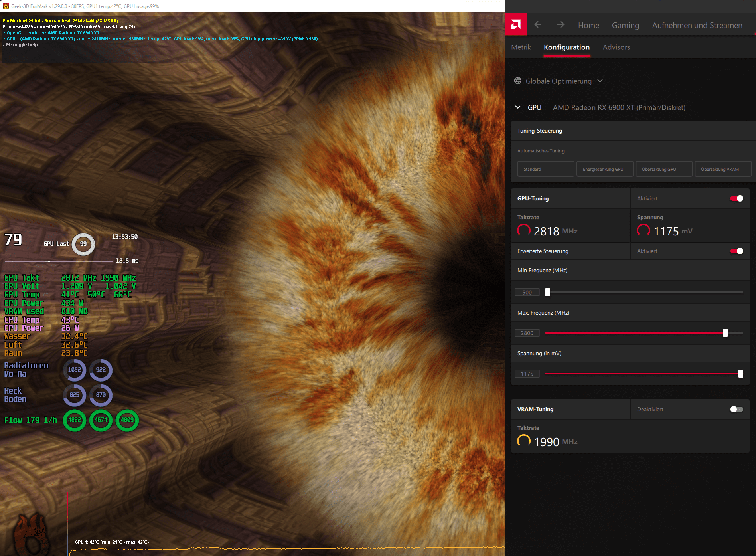
Task: Click the Spannung 1175 mV gauge circle
Action: [643, 230]
